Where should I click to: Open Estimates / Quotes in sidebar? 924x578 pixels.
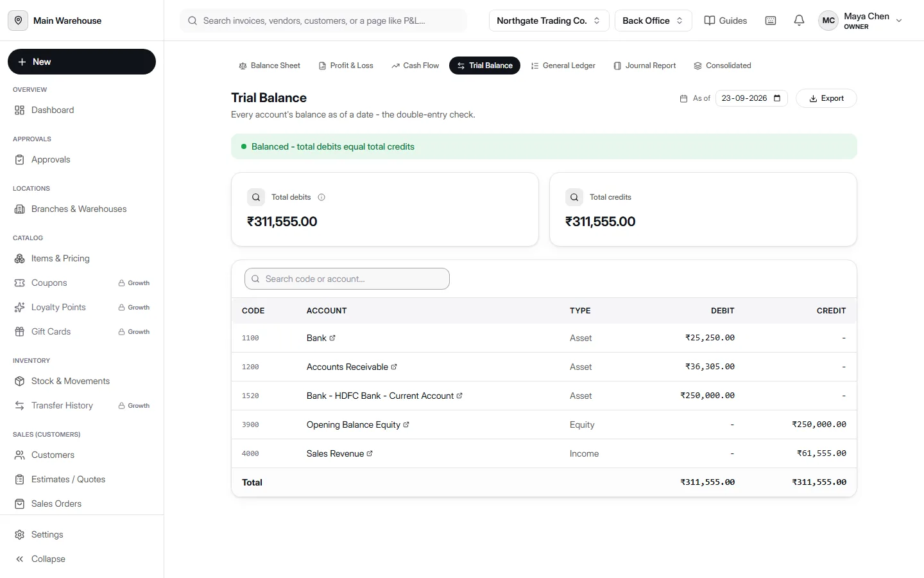point(81,479)
